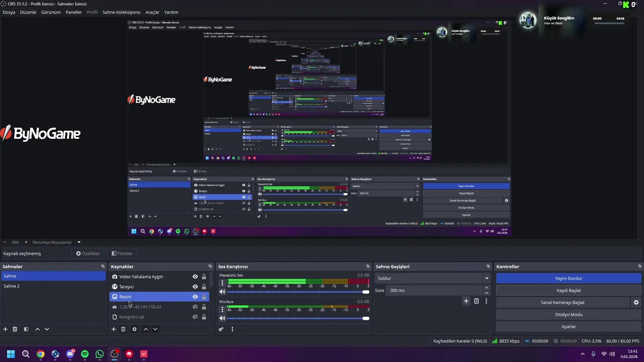The height and width of the screenshot is (362, 644).
Task: Undock the Kaynaklar panel
Action: 210,266
